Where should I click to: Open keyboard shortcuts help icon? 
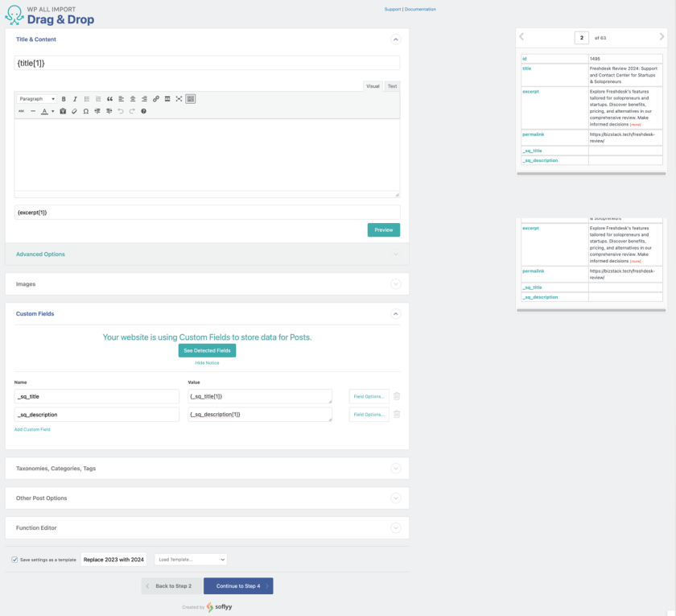pos(143,111)
